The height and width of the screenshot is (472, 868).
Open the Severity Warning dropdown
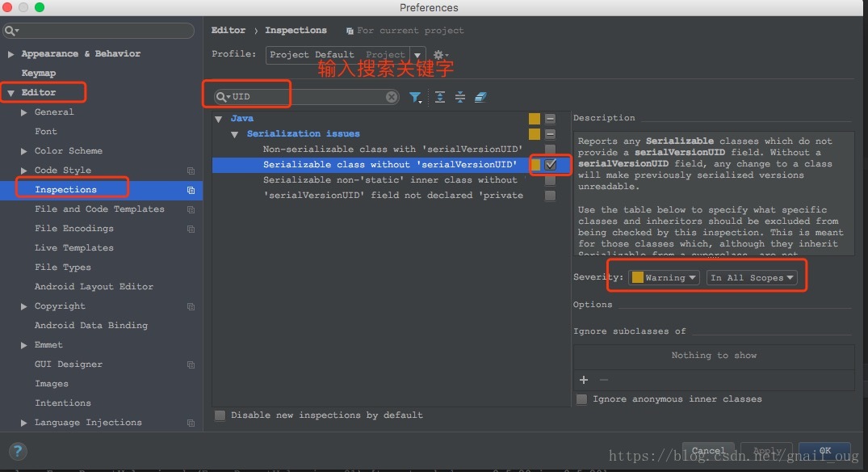click(664, 277)
